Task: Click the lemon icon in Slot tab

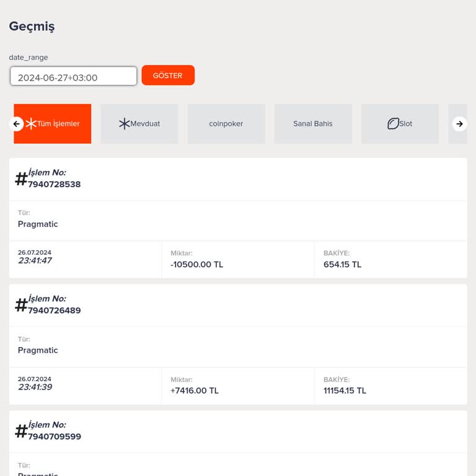Action: tap(393, 124)
